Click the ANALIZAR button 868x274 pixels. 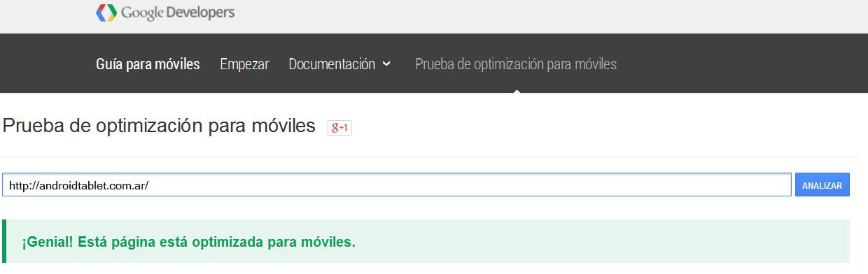click(x=822, y=185)
